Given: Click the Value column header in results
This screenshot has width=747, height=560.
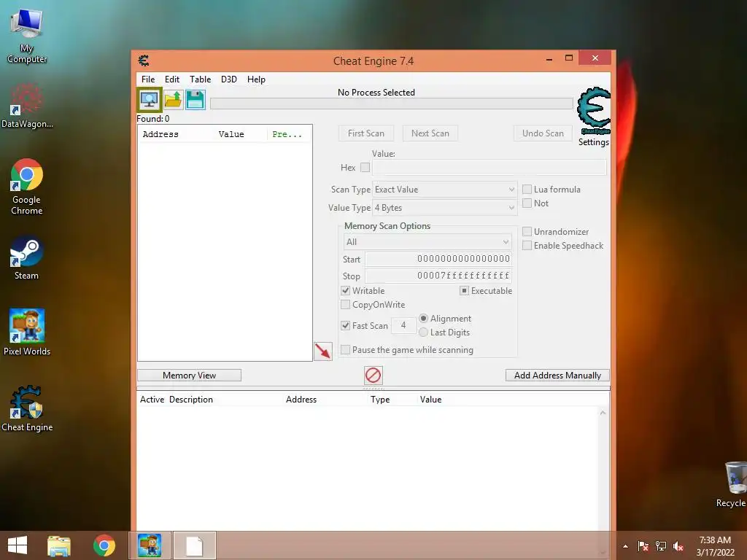Looking at the screenshot, I should coord(231,134).
